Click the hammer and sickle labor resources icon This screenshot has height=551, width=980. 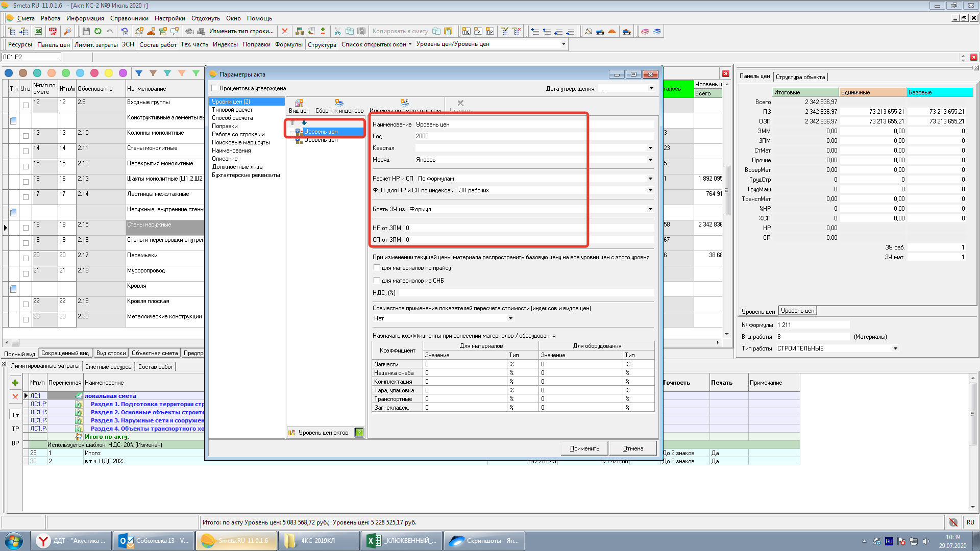pyautogui.click(x=589, y=31)
